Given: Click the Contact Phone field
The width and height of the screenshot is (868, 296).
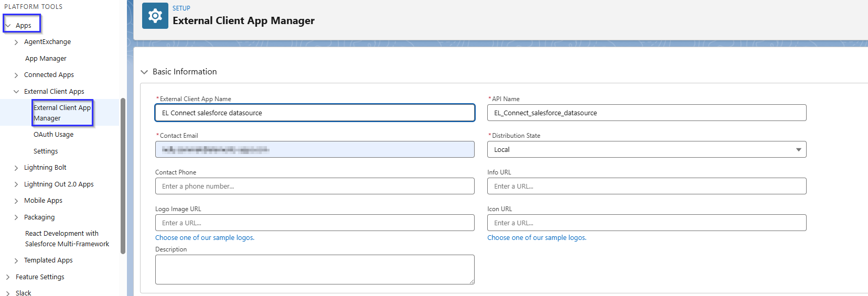Looking at the screenshot, I should click(315, 186).
